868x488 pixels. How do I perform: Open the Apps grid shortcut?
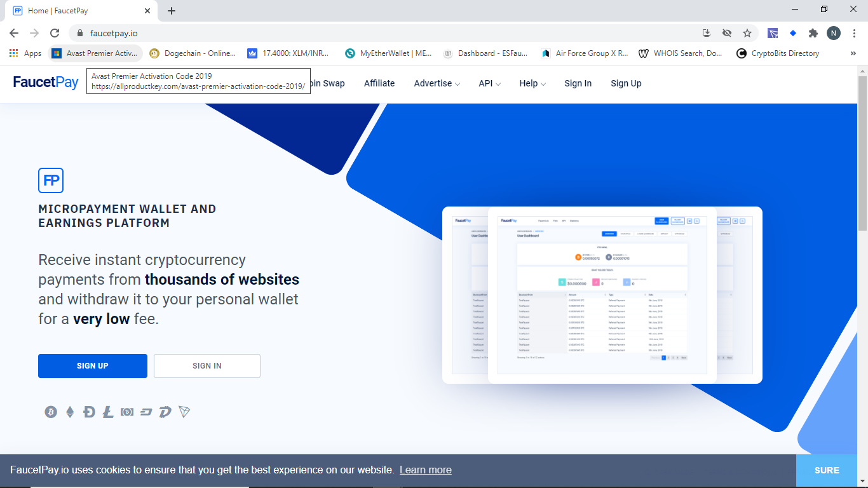click(x=25, y=53)
